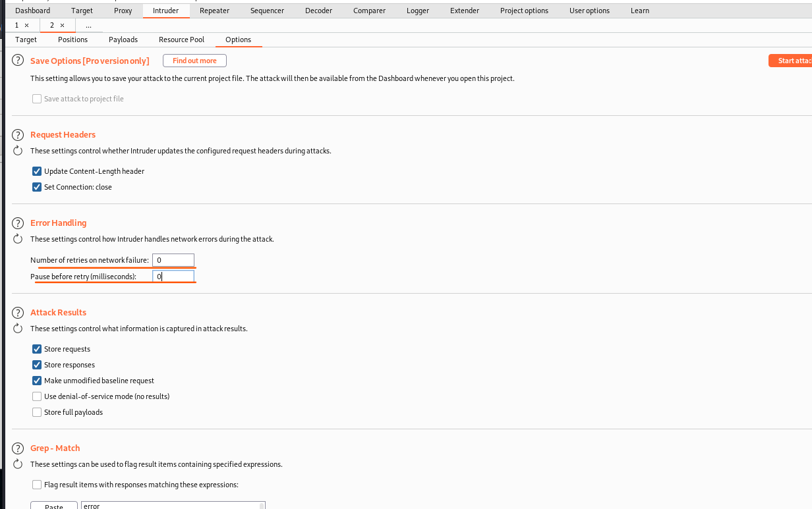
Task: Enable Use denial-of-service mode
Action: [x=37, y=396]
